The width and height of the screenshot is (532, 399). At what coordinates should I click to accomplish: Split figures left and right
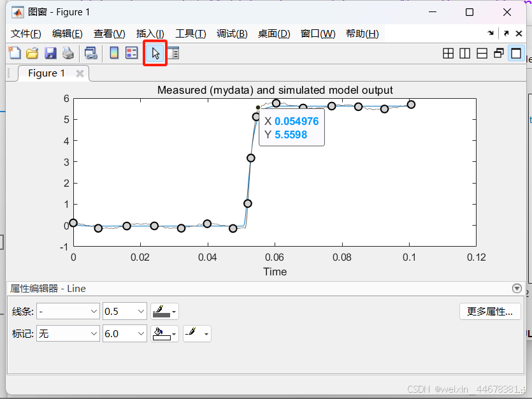pyautogui.click(x=465, y=54)
